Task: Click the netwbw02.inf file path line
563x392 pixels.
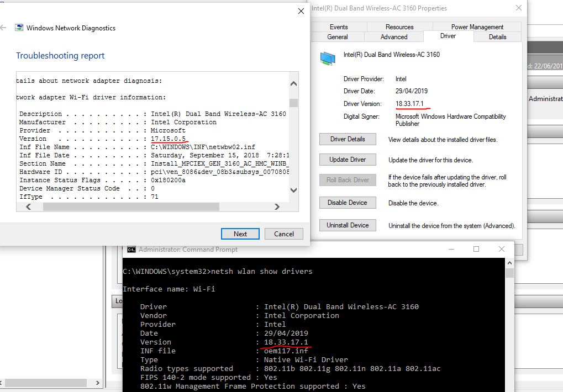Action: [x=137, y=147]
